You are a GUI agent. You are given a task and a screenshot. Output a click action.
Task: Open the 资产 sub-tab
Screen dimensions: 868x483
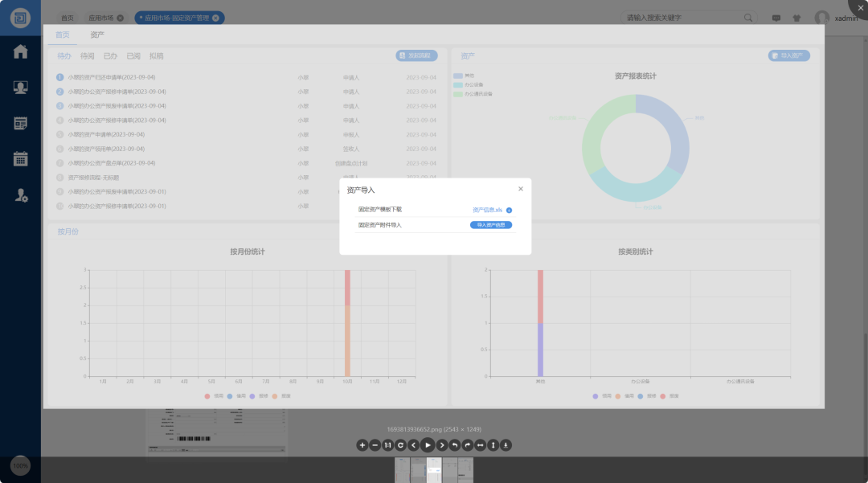click(97, 35)
